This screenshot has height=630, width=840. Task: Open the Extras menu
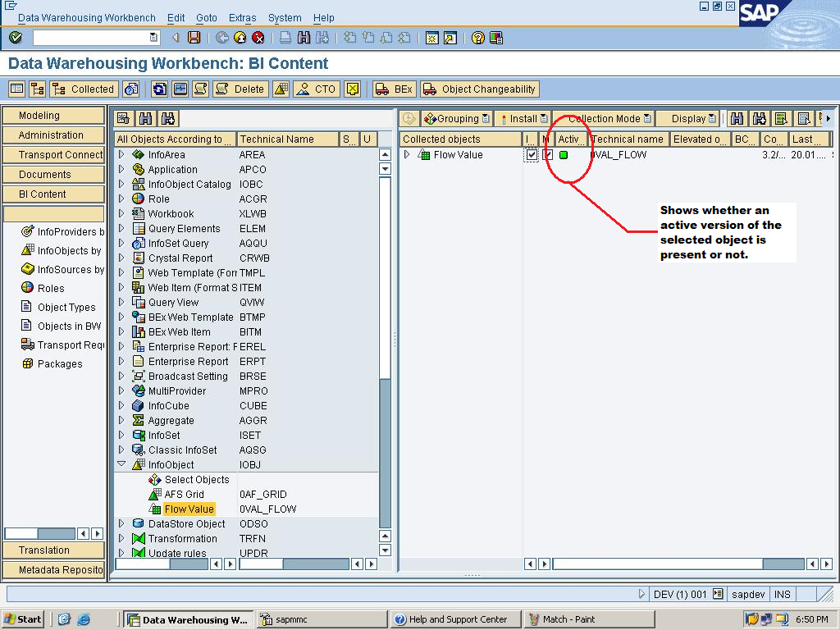(242, 18)
